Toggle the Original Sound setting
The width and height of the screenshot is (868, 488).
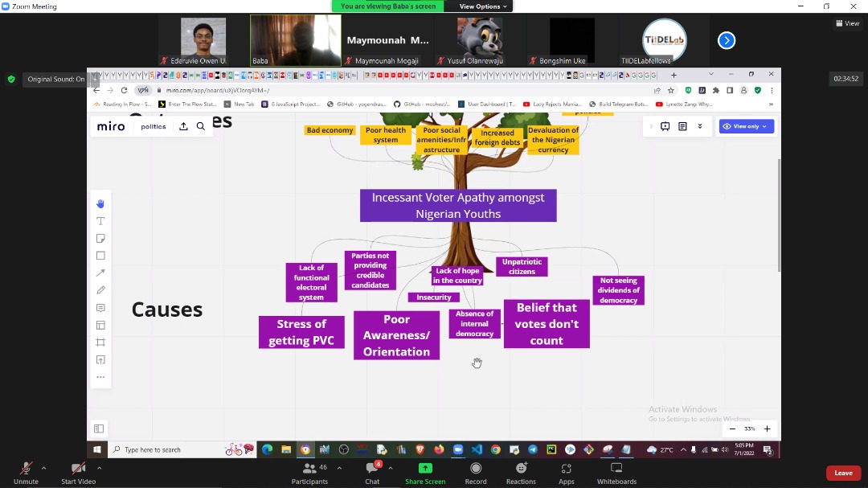pos(55,79)
